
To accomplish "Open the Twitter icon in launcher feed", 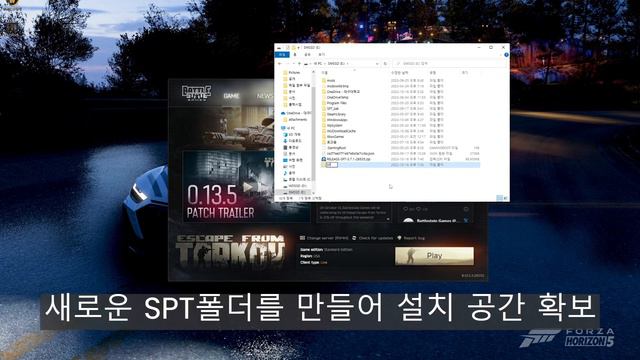I will [x=466, y=220].
